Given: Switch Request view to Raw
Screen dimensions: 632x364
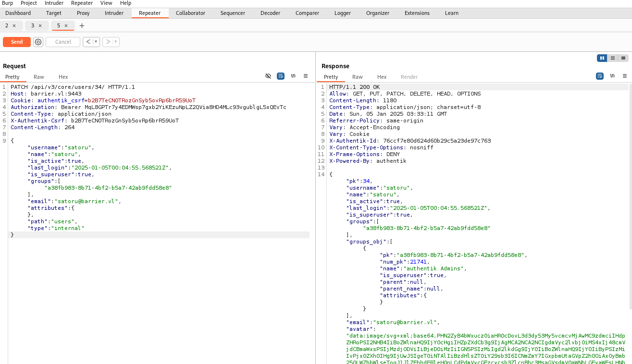Looking at the screenshot, I should coord(39,77).
